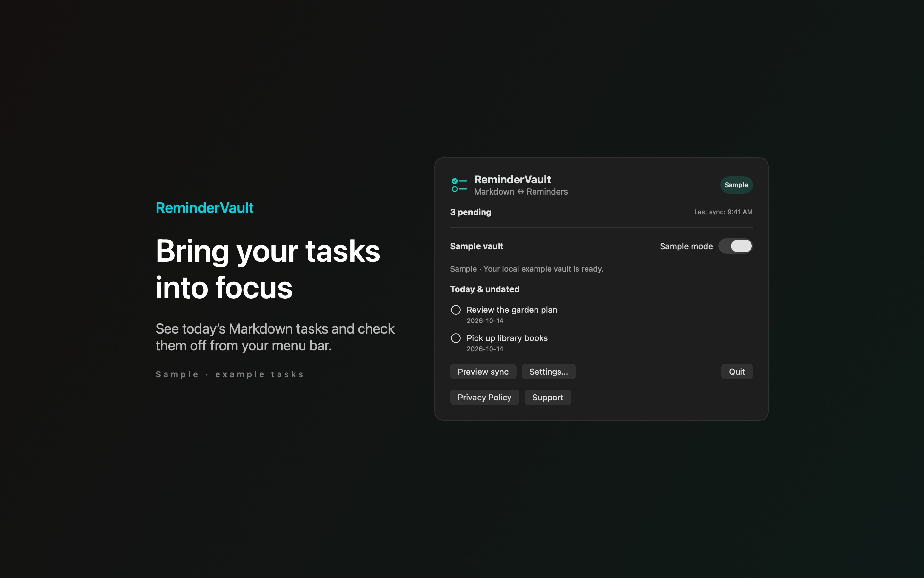Screen dimensions: 924x578
Task: Click the 'Last sync: 9:41 AM' status
Action: tap(723, 212)
